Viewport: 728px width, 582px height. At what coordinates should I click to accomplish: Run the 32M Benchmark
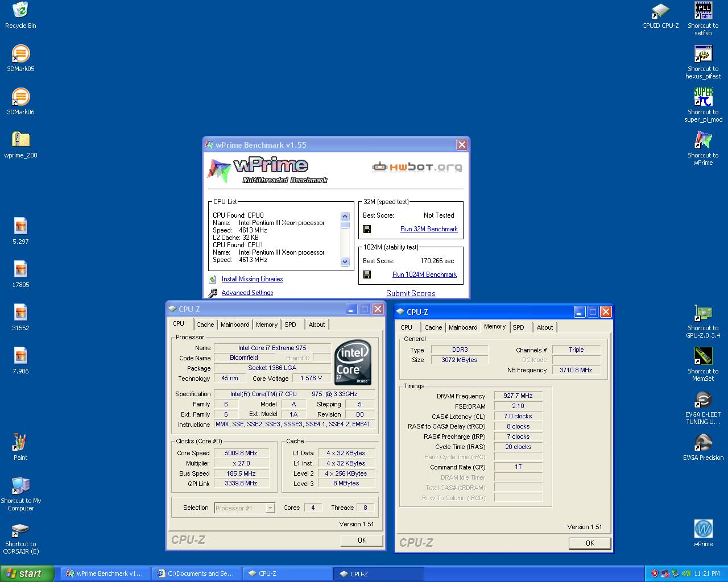click(x=429, y=229)
